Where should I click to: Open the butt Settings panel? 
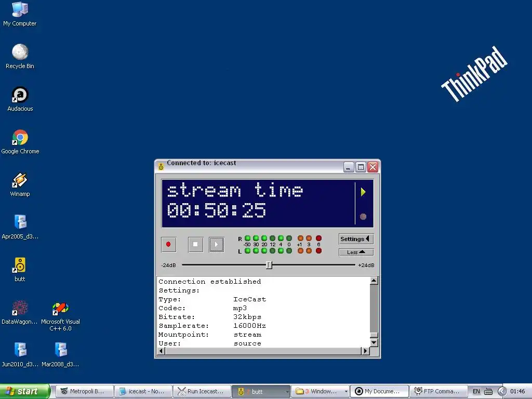[x=356, y=239]
